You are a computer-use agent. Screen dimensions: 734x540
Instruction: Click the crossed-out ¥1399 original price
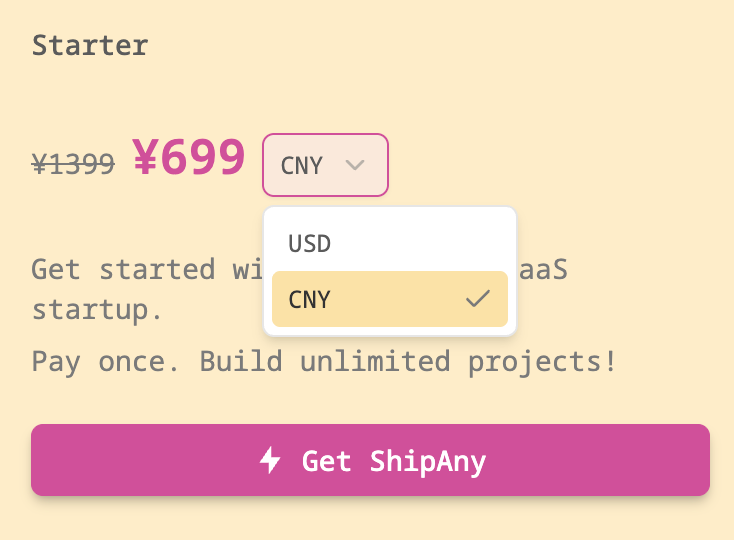tap(73, 163)
